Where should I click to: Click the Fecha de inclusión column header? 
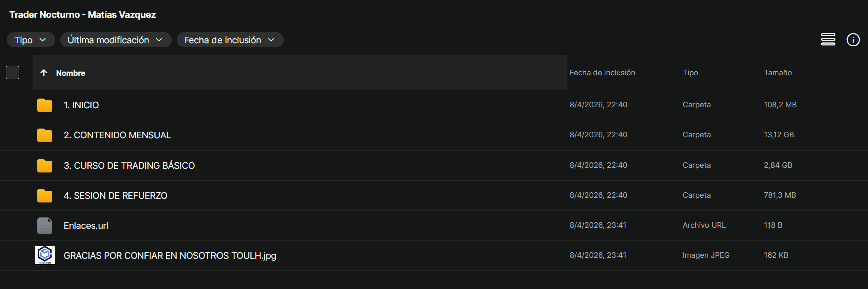pos(602,73)
